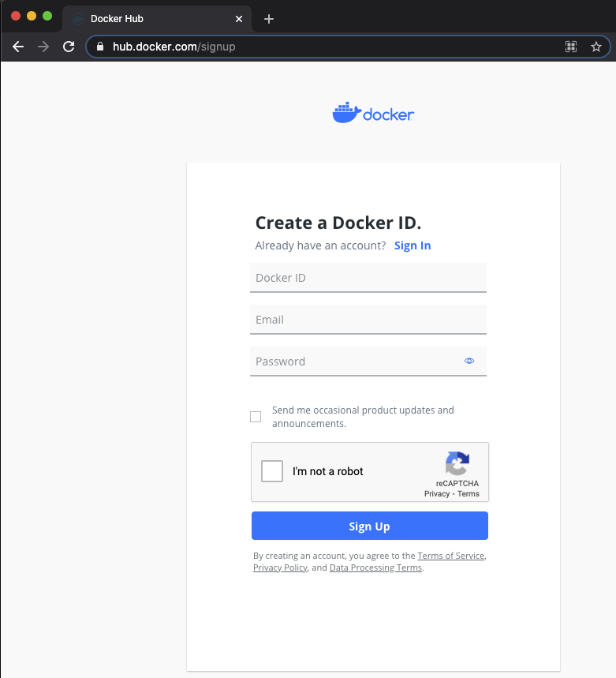The width and height of the screenshot is (616, 678).
Task: Click the padlock icon in address bar
Action: coord(100,47)
